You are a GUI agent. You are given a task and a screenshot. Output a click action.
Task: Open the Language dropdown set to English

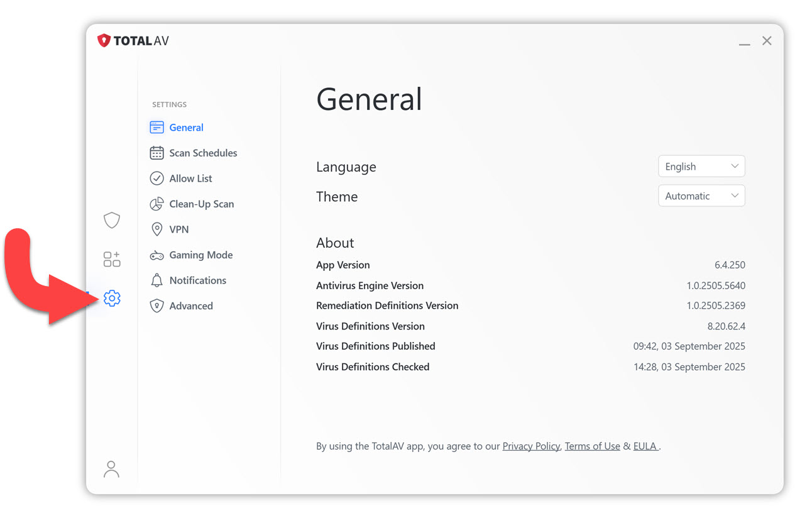pyautogui.click(x=701, y=167)
